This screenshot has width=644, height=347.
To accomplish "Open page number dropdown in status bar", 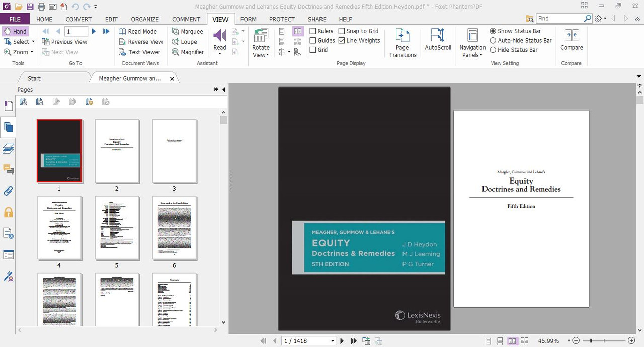I will click(x=332, y=341).
